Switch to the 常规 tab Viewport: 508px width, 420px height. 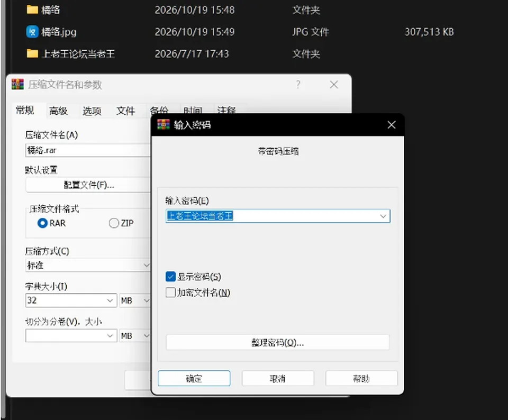pos(25,111)
